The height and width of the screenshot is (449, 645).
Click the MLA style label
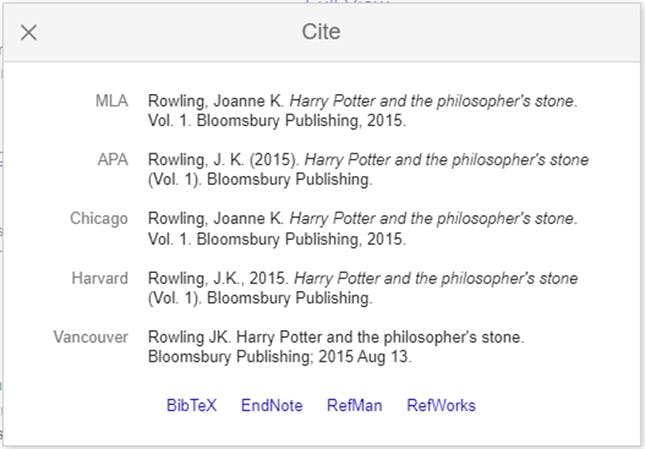(111, 101)
